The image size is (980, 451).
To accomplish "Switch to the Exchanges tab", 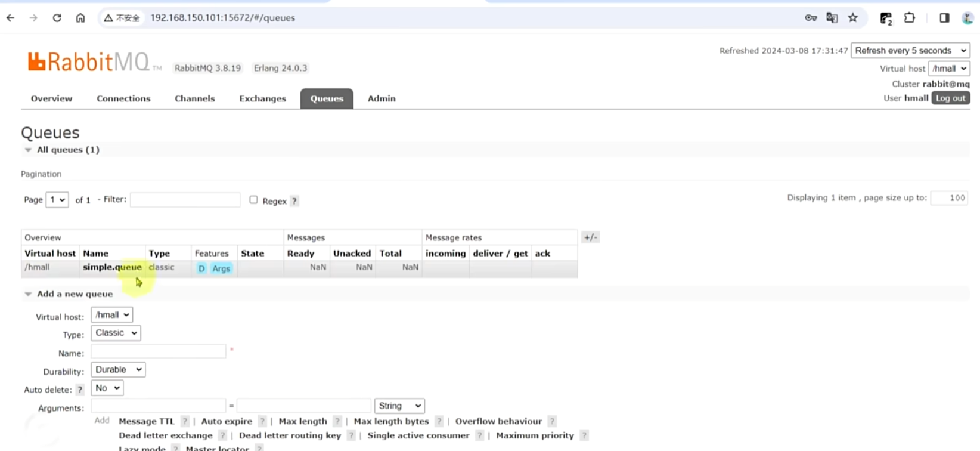I will [263, 98].
